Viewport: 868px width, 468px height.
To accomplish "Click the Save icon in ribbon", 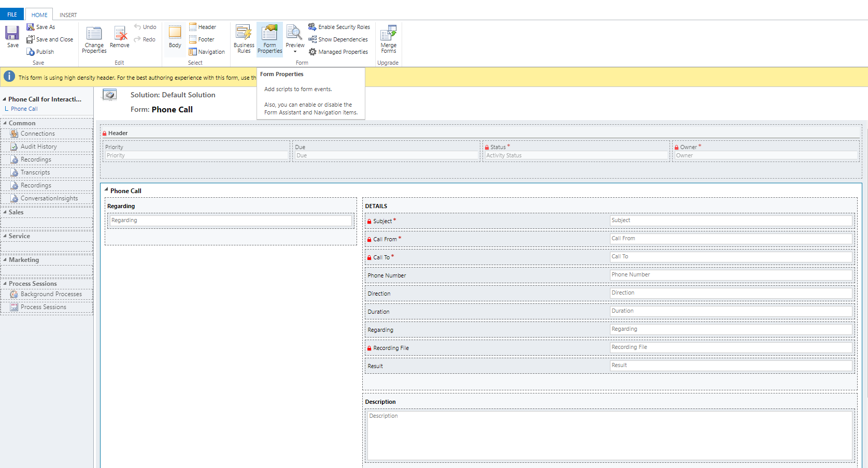I will point(12,36).
